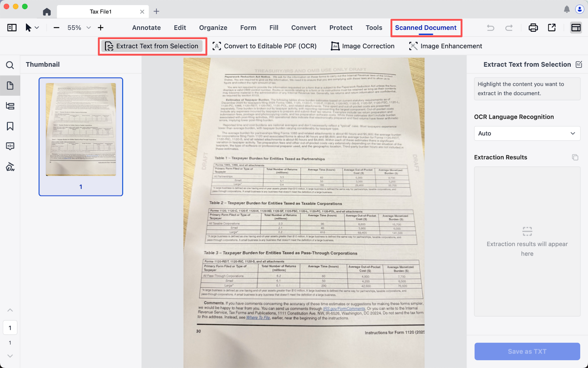Click Convert to Editable PDF (OCR)
Screen dimensions: 588x368
click(265, 46)
